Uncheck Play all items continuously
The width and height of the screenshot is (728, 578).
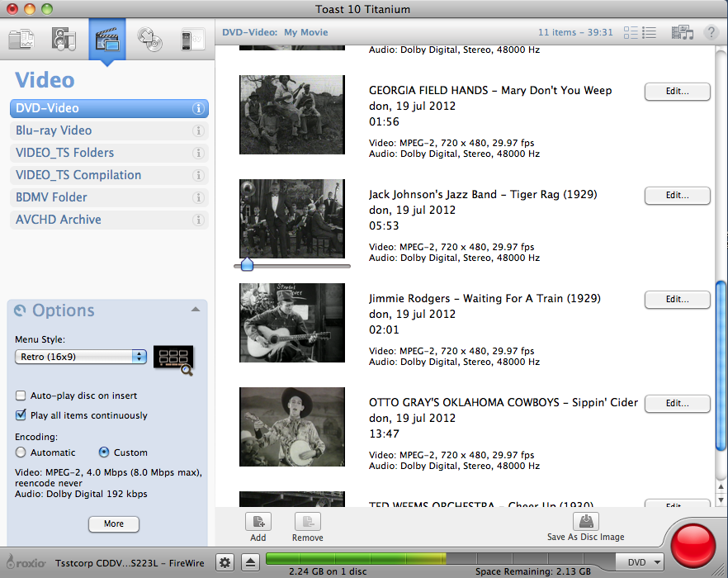(x=21, y=415)
